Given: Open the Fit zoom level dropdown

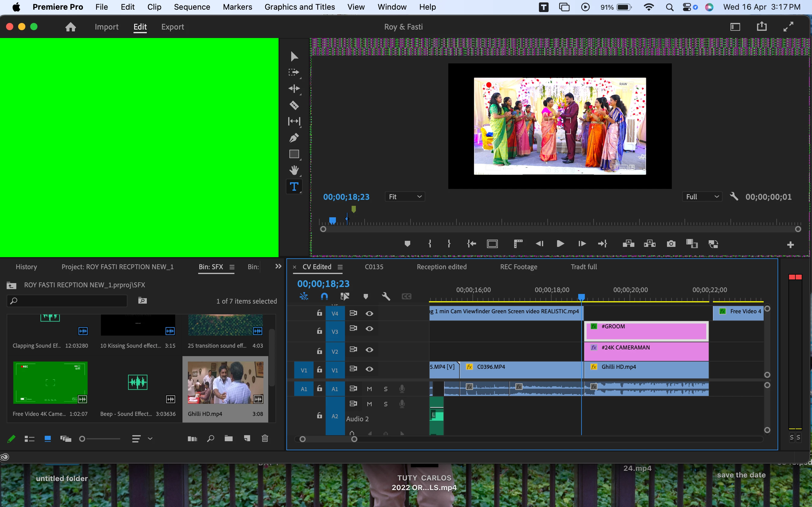Looking at the screenshot, I should (405, 197).
